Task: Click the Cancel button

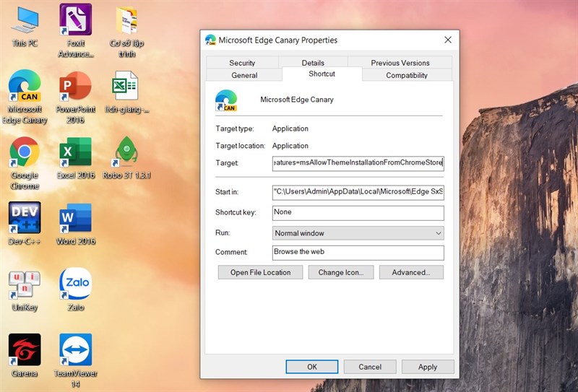Action: click(370, 367)
